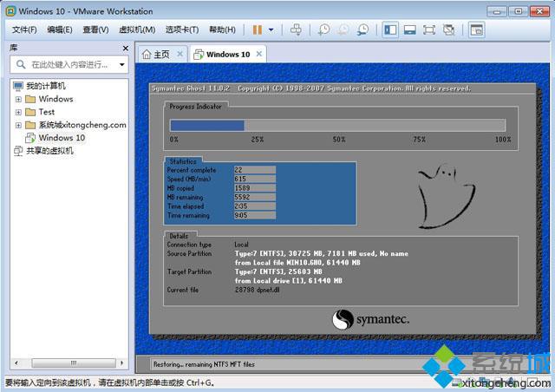Viewport: 555px width, 392px height.
Task: Click the revert to snapshot icon
Action: (x=343, y=29)
